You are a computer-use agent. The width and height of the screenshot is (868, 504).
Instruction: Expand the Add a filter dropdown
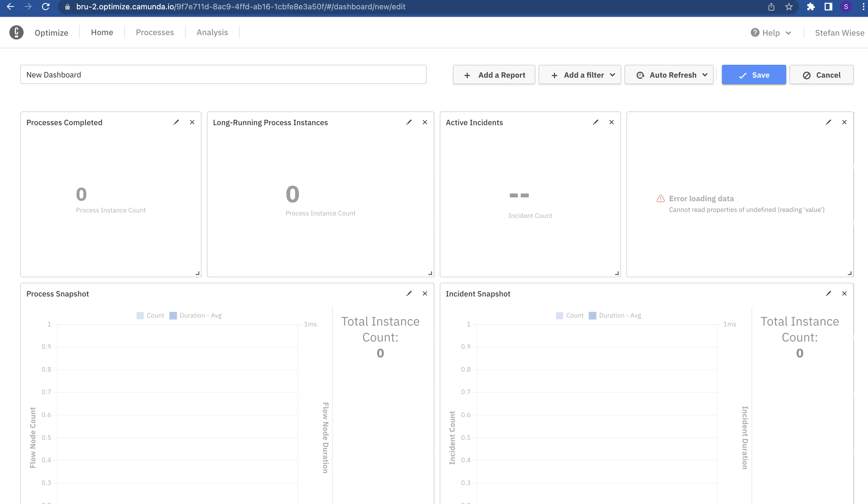(580, 75)
